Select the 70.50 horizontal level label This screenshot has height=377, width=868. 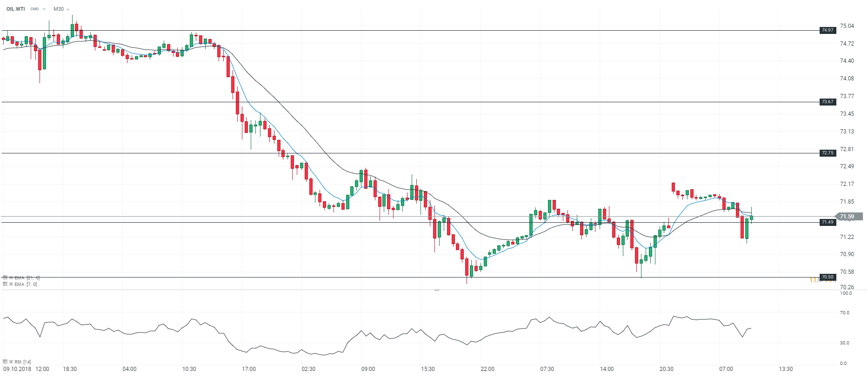828,277
